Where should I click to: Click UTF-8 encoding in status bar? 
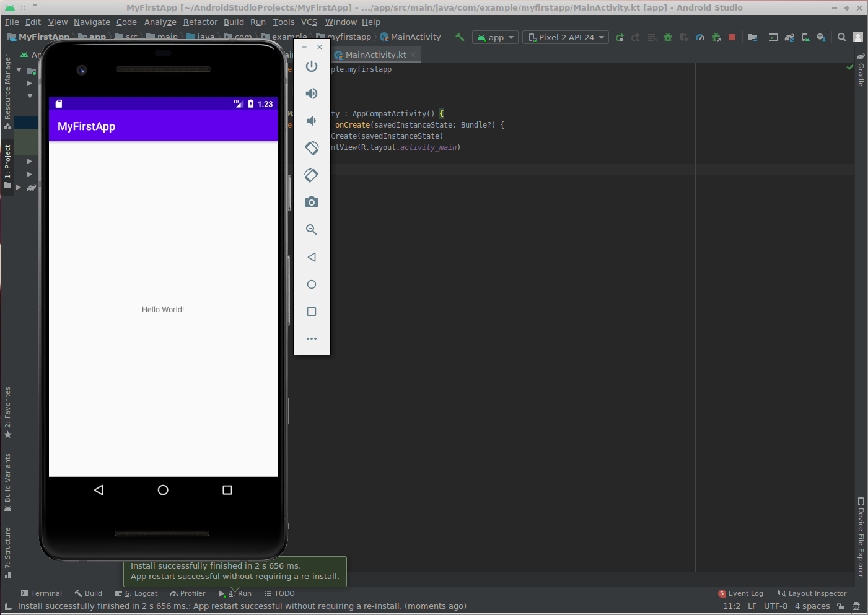[776, 606]
